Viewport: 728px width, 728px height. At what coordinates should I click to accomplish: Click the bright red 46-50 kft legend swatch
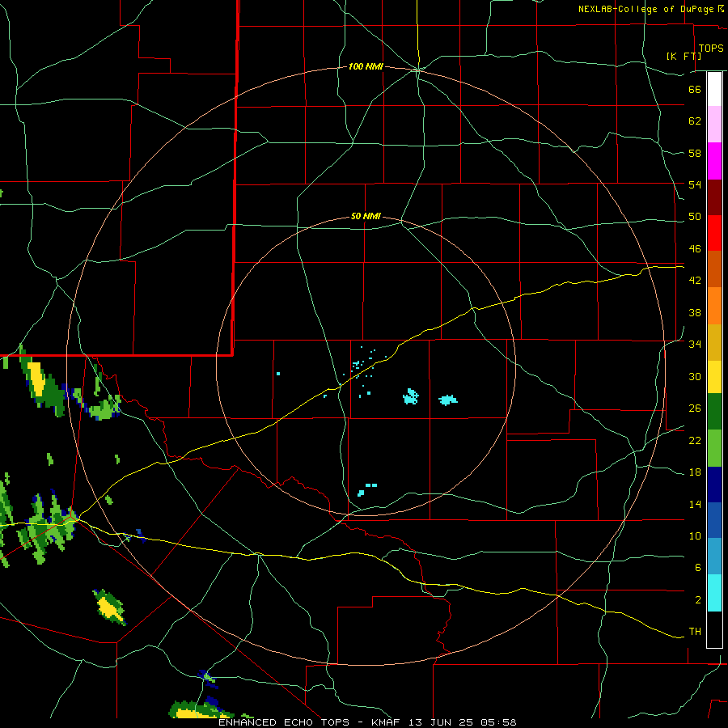714,233
